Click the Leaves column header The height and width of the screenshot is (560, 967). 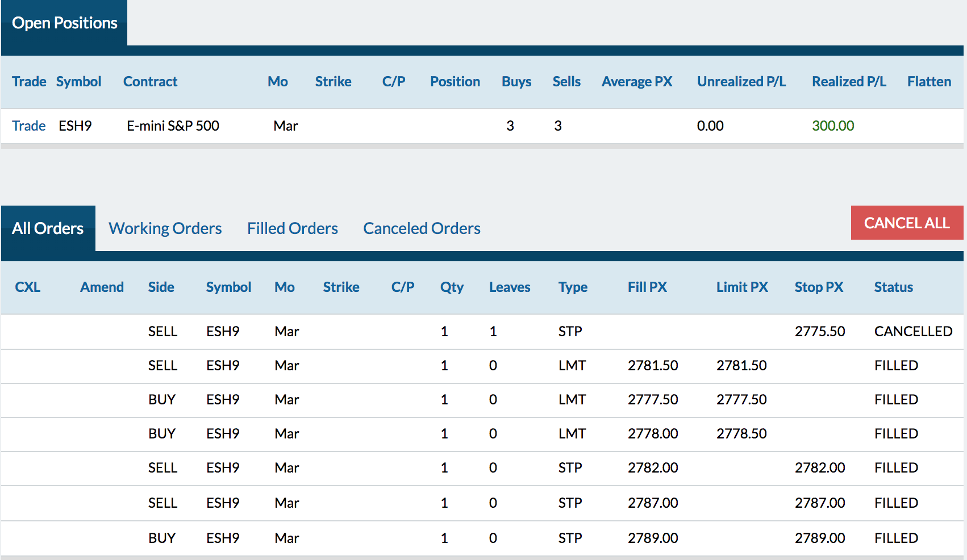[x=510, y=287]
